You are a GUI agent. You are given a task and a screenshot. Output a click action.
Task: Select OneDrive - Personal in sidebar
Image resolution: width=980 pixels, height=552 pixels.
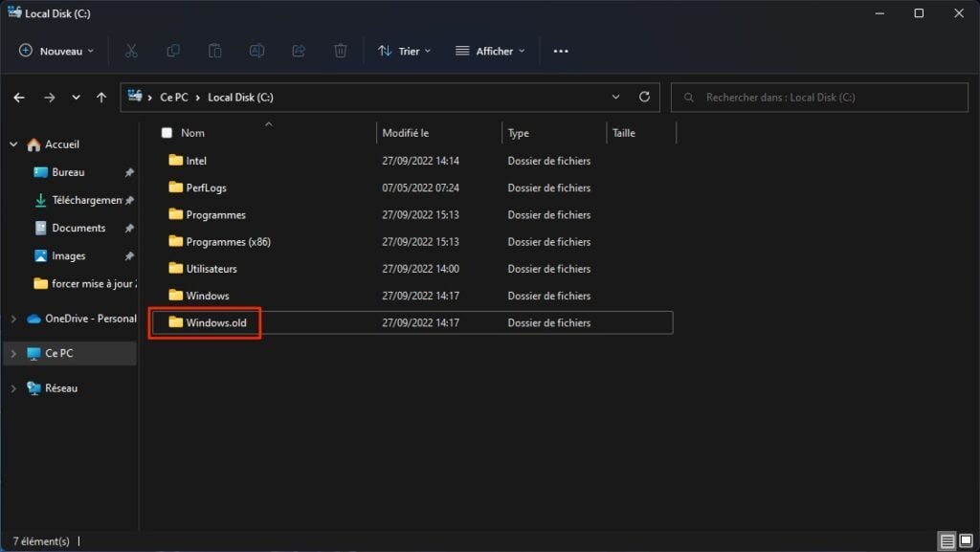91,319
